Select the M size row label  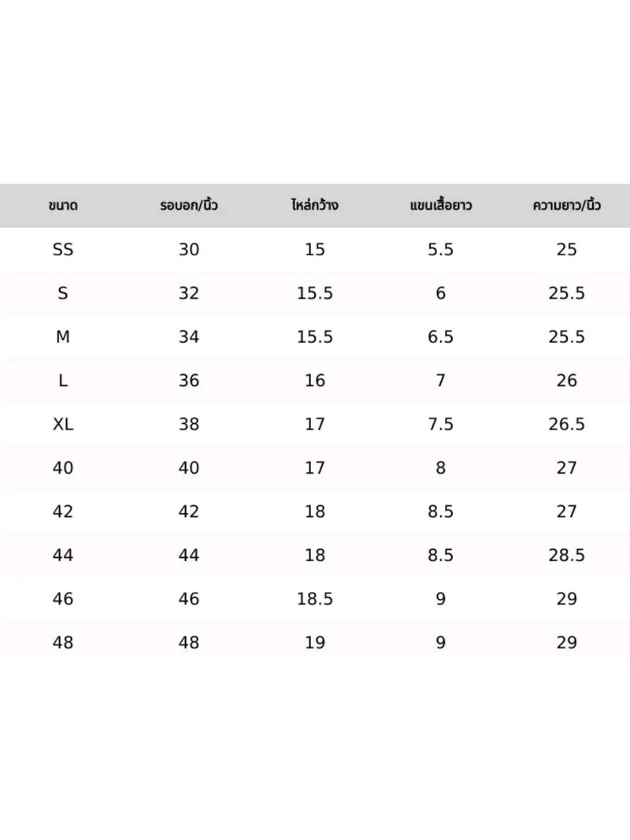tap(63, 336)
